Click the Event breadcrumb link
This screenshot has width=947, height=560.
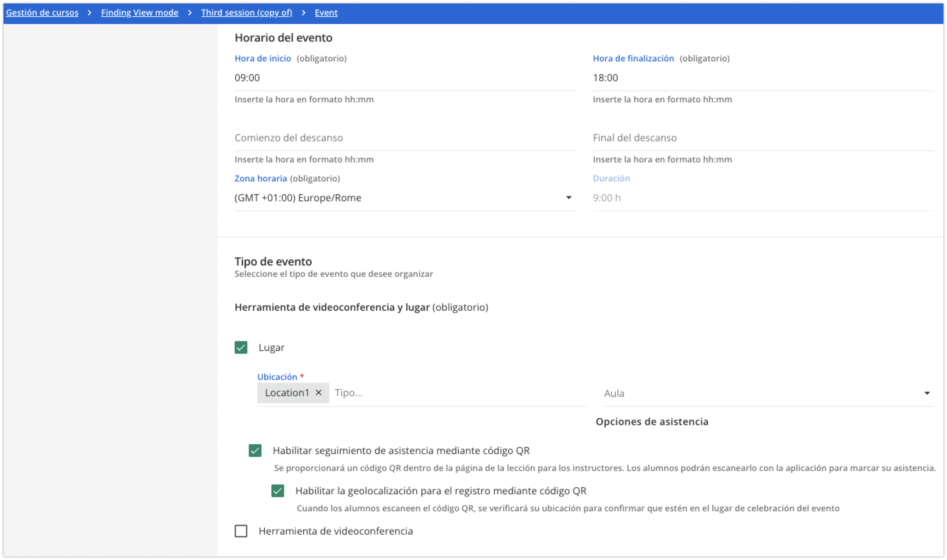coord(326,12)
